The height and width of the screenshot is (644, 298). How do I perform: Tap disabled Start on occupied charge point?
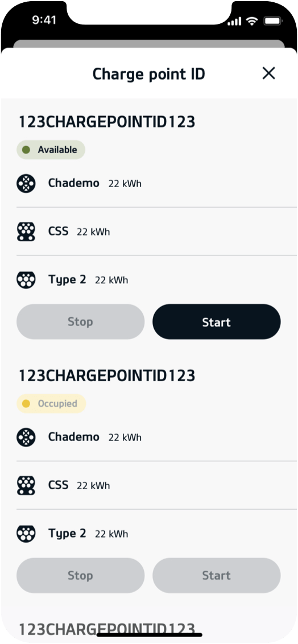pos(216,575)
